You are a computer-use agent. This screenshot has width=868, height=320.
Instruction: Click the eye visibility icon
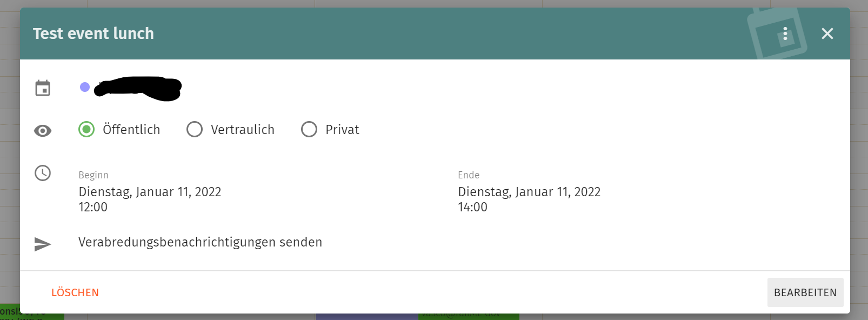coord(43,131)
